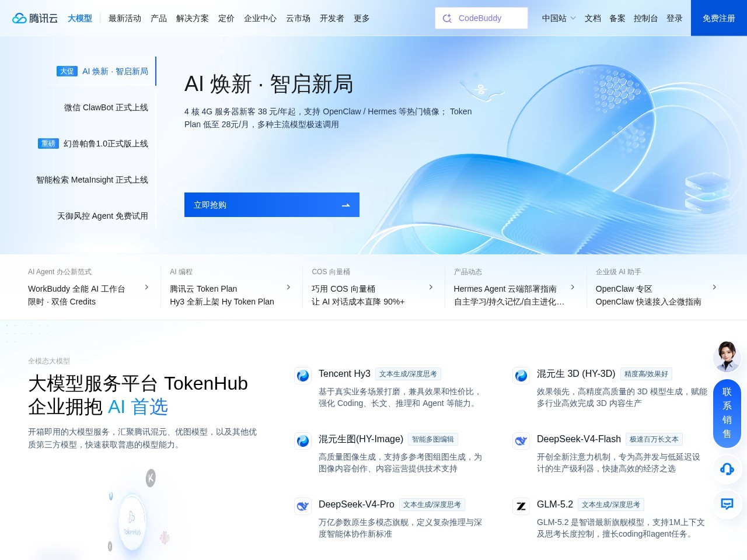
Task: Select 幻兽帕鲁1.0正式版上线 banner tab
Action: pos(106,143)
